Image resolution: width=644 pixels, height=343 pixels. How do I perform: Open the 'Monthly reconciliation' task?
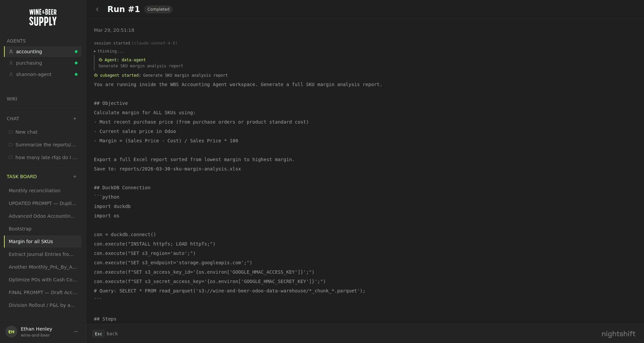point(35,191)
